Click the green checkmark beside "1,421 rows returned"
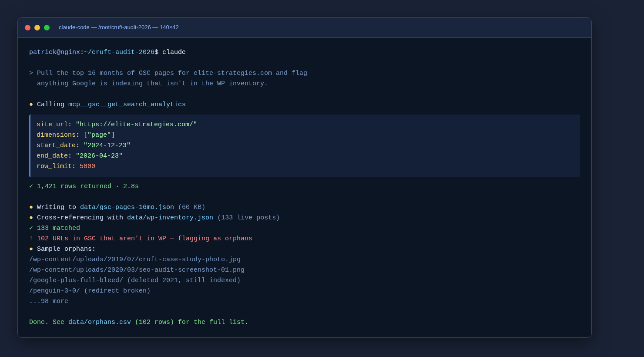The image size is (644, 357). tap(31, 186)
